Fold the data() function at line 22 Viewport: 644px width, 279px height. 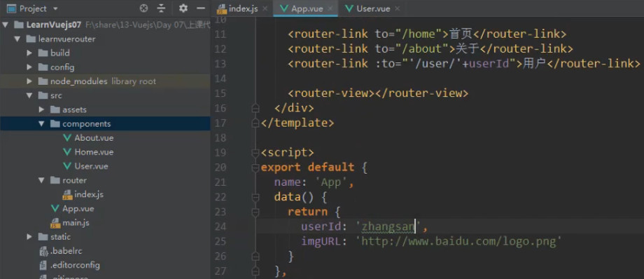click(255, 197)
